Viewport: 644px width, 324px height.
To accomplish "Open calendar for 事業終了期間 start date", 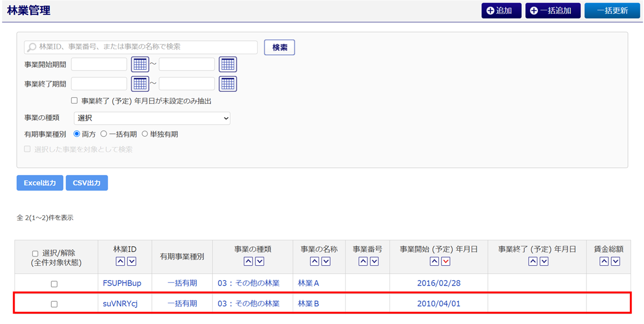I will (140, 84).
